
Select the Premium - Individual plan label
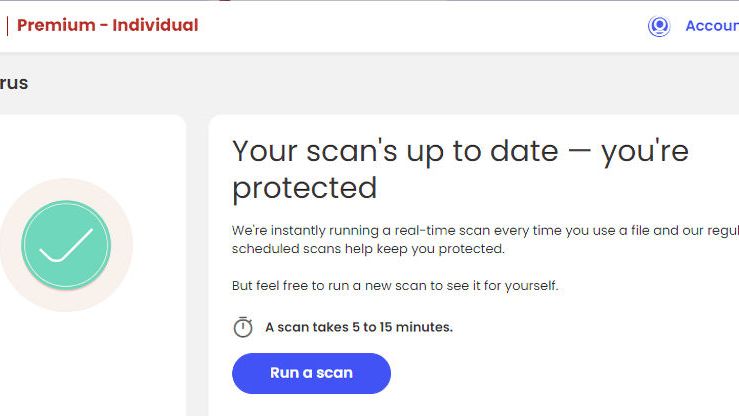107,25
